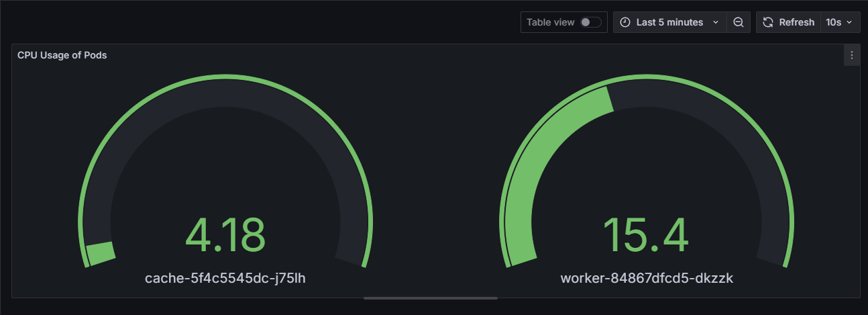This screenshot has width=868, height=315.
Task: Click the "CPU Usage of Pods" panel title
Action: (62, 55)
